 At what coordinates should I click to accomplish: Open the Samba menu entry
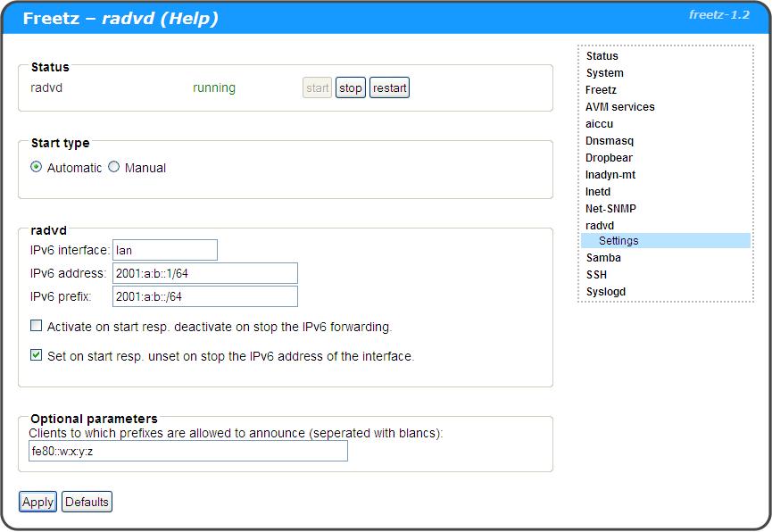(x=603, y=258)
